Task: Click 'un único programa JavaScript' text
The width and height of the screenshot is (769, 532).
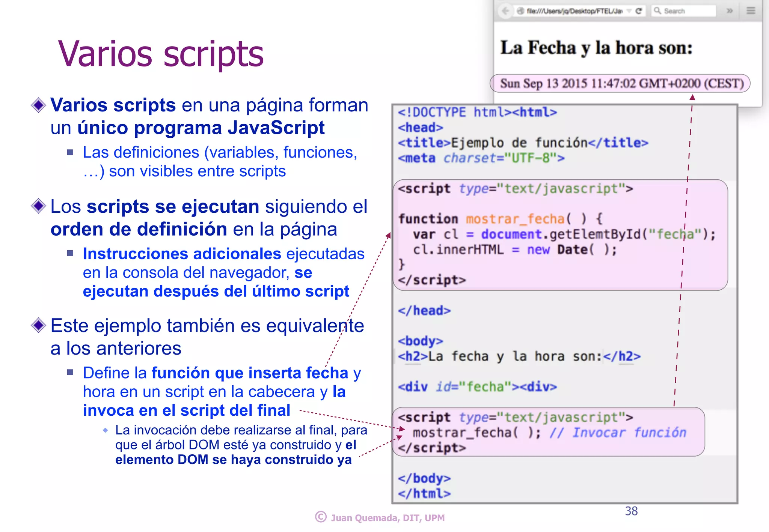Action: [187, 128]
